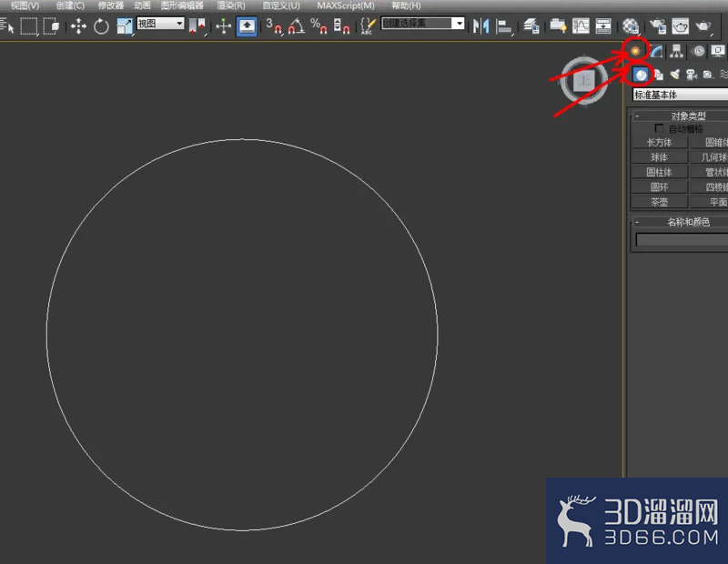Open the 图形编辑器 menu
The height and width of the screenshot is (564, 728).
pyautogui.click(x=182, y=5)
